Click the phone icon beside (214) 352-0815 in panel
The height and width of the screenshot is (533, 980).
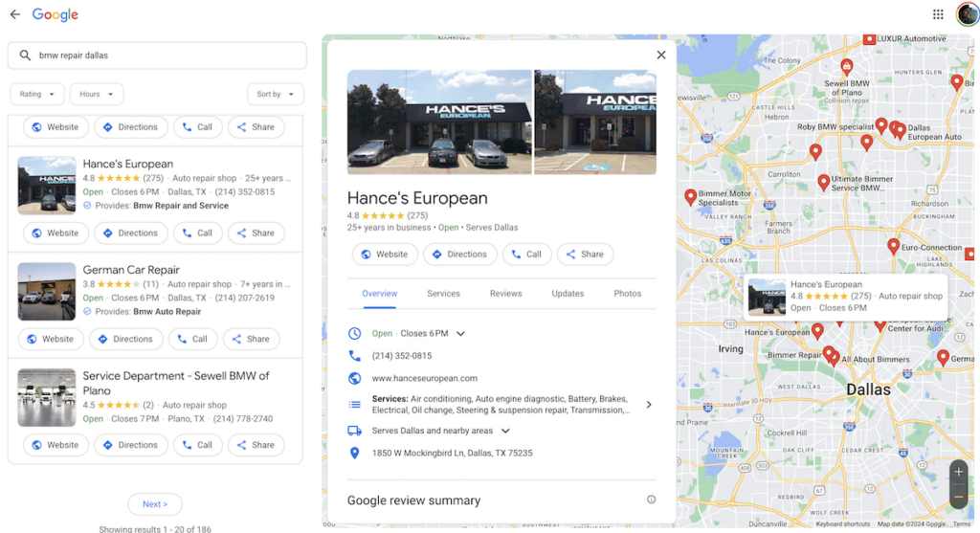click(x=354, y=356)
